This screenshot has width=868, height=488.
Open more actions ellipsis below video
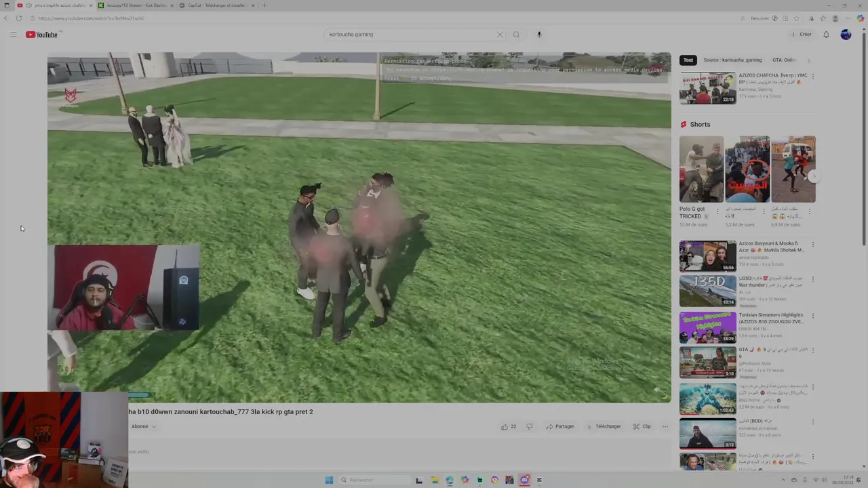(x=665, y=426)
